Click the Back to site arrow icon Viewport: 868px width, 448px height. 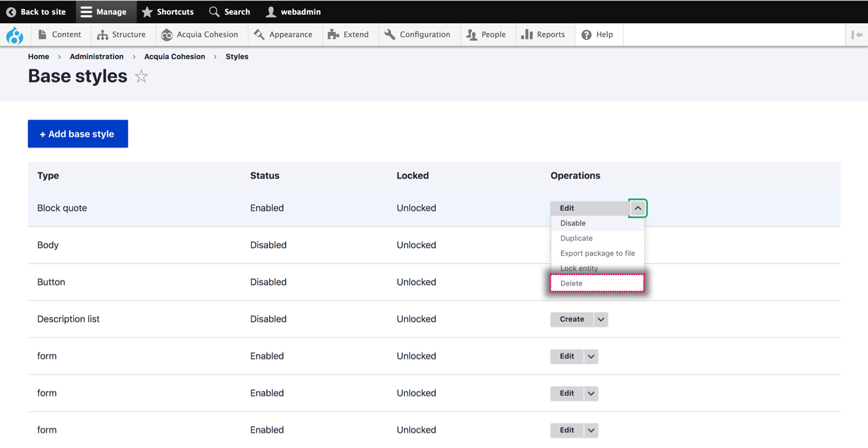11,12
